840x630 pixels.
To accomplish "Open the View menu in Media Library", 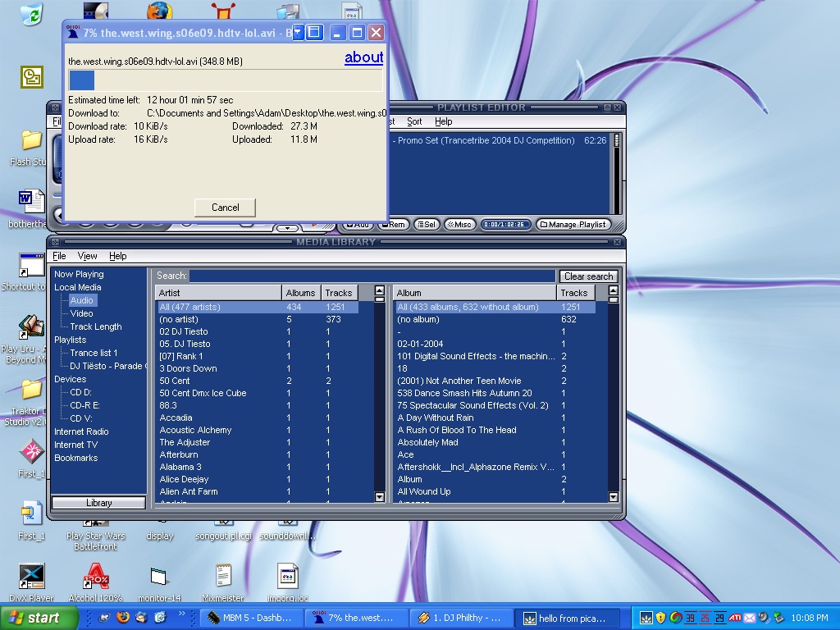I will pos(87,256).
